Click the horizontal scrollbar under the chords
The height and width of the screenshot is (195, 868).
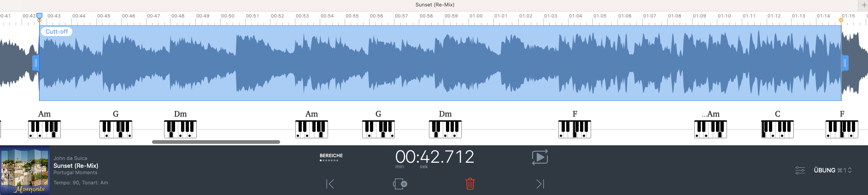coord(216,142)
